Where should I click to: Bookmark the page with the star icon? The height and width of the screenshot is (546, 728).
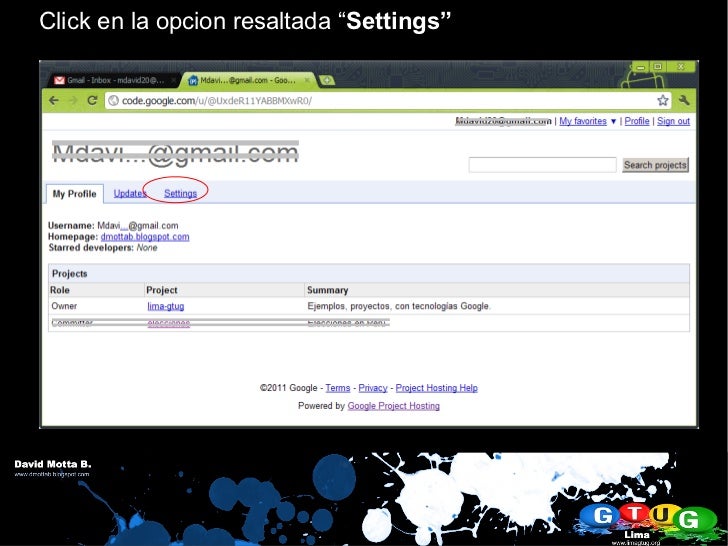pyautogui.click(x=663, y=100)
